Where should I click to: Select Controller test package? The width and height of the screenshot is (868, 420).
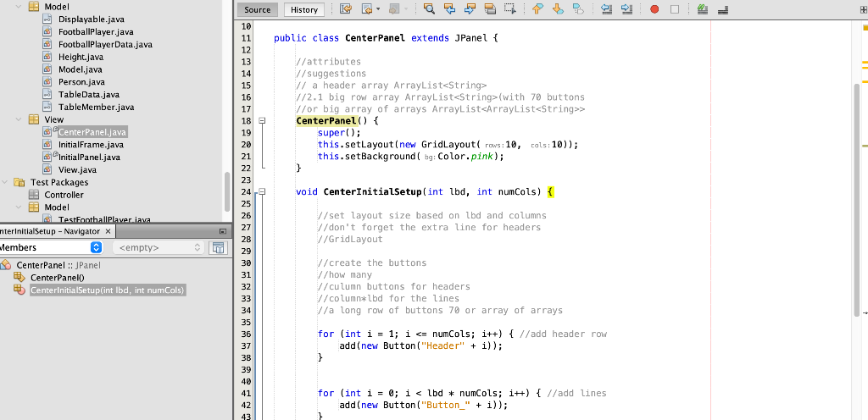pyautogui.click(x=64, y=195)
